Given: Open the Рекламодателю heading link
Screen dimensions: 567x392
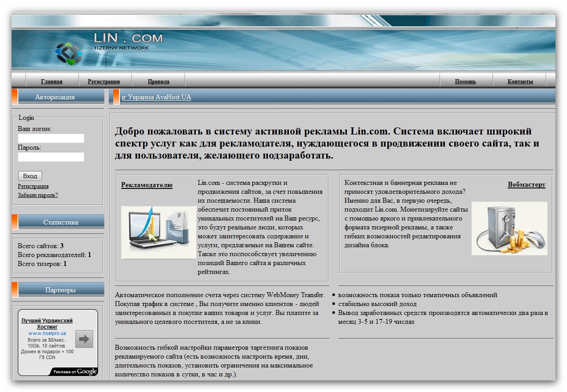Looking at the screenshot, I should click(147, 185).
